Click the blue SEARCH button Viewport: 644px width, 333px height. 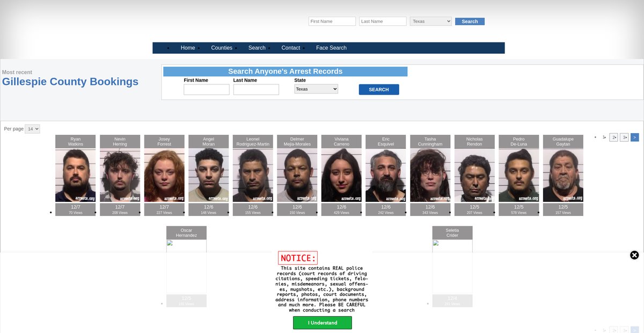(379, 90)
